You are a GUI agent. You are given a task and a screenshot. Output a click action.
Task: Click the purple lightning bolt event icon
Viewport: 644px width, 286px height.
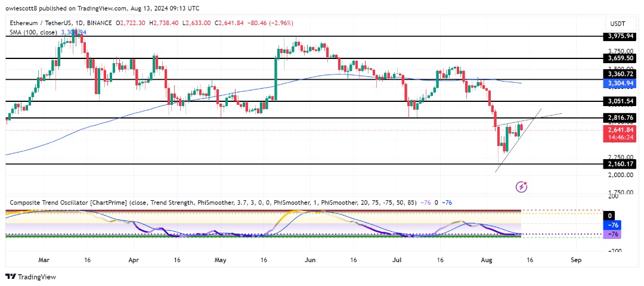point(522,186)
